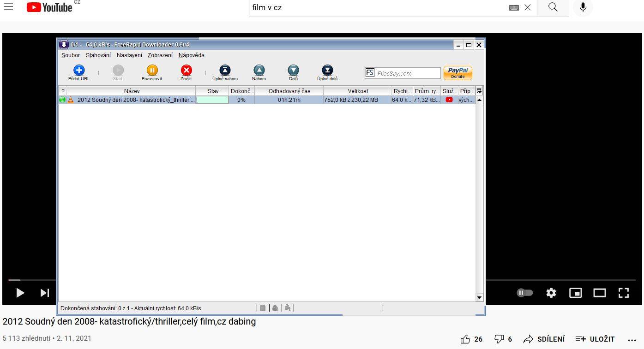Click the tap-shaped status bar icon

(288, 308)
